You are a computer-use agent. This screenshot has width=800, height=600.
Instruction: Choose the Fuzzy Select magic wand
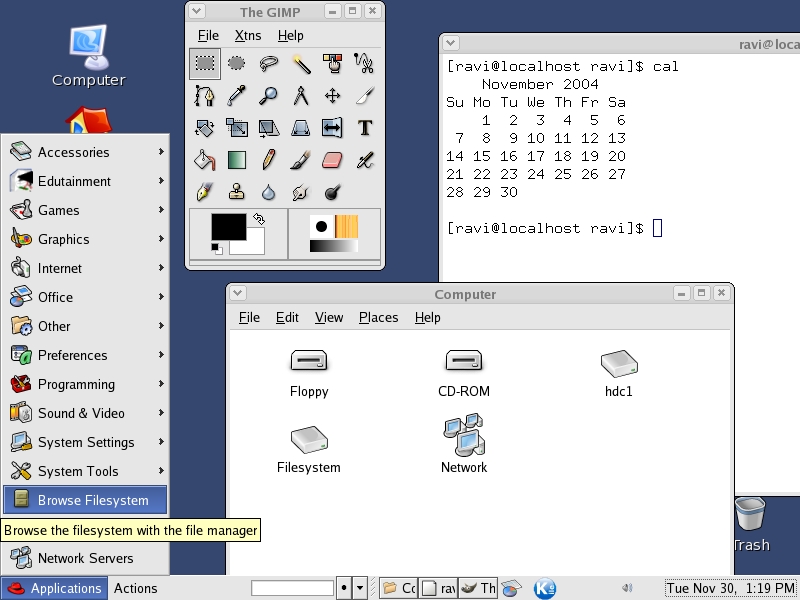(x=301, y=64)
